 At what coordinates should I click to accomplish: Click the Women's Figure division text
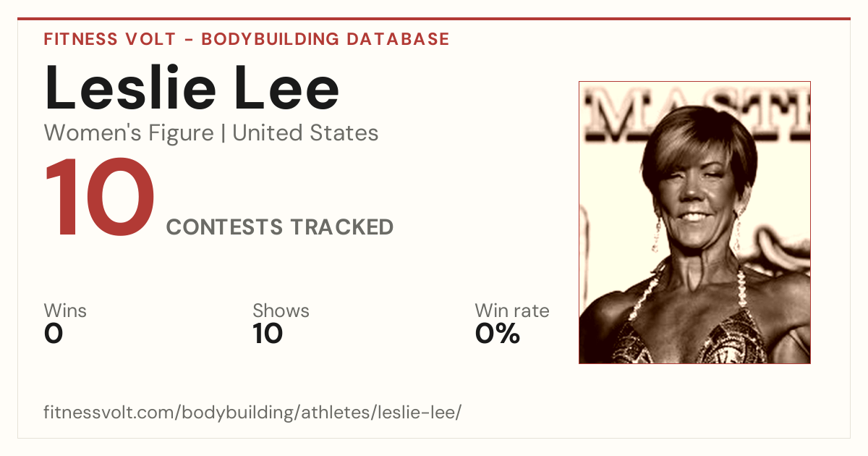pos(129,133)
